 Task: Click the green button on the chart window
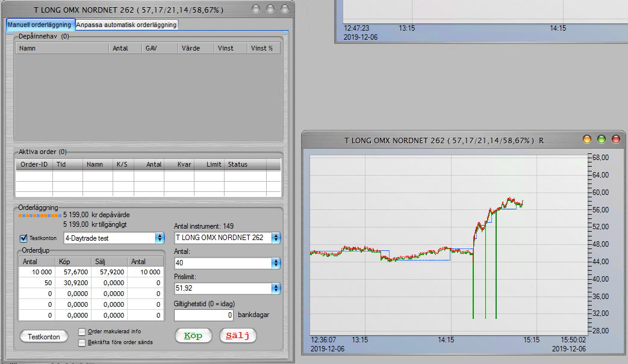click(x=601, y=140)
